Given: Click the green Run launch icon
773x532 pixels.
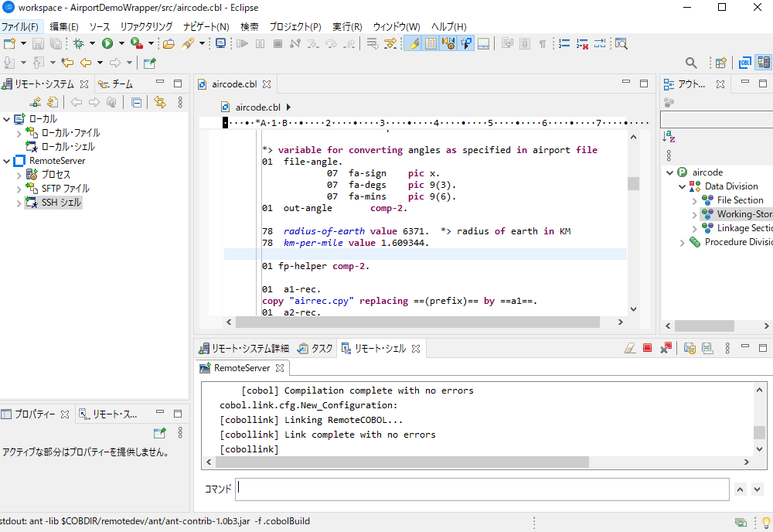Looking at the screenshot, I should 107,44.
